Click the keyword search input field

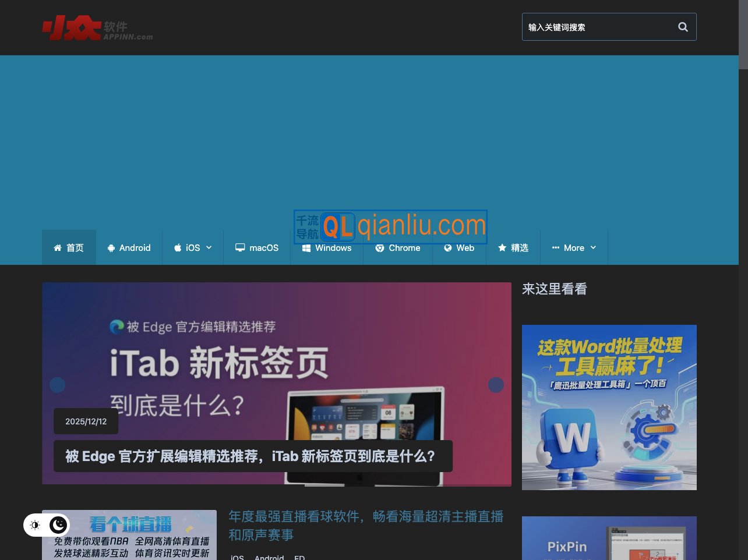coord(594,26)
